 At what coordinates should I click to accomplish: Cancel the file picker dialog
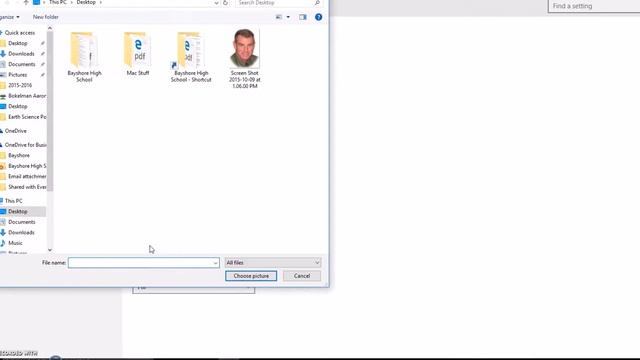[302, 276]
